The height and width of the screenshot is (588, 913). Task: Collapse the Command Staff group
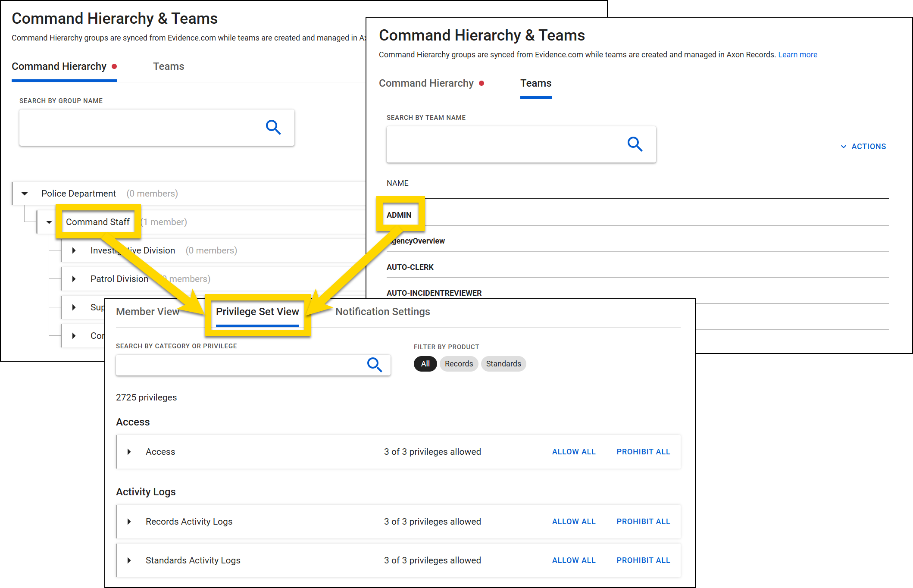(49, 222)
